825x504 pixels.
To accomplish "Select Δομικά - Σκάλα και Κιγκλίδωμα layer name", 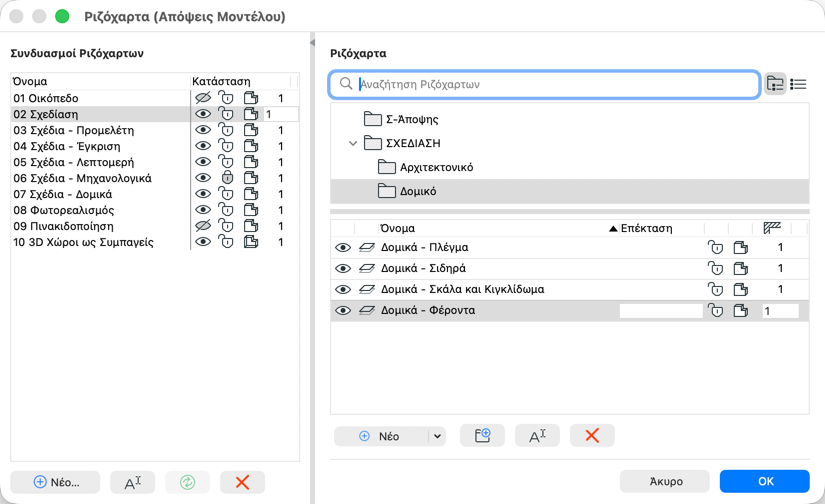I will point(462,289).
